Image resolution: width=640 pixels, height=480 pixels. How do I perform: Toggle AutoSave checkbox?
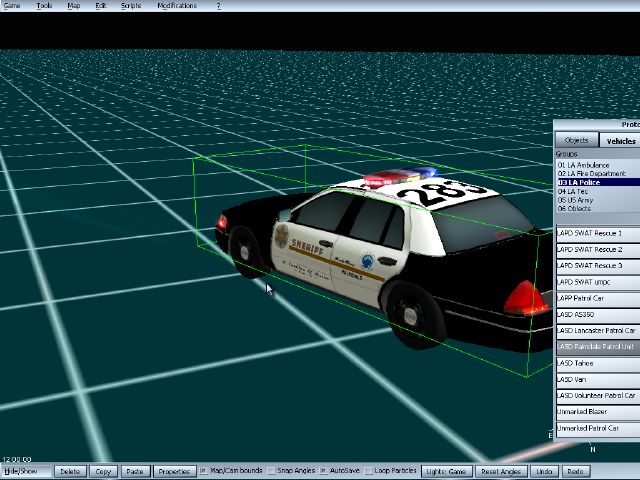[x=323, y=471]
